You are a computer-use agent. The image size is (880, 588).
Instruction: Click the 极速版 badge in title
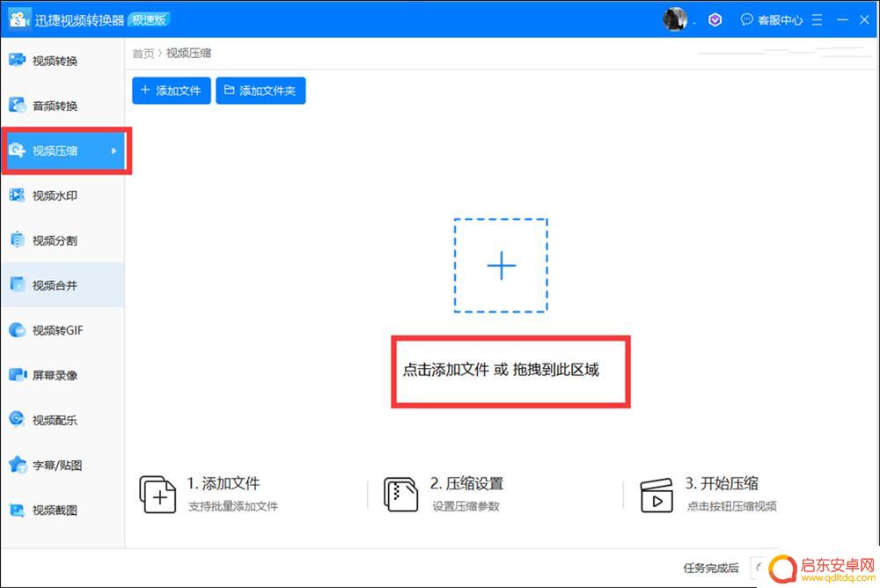[x=149, y=20]
